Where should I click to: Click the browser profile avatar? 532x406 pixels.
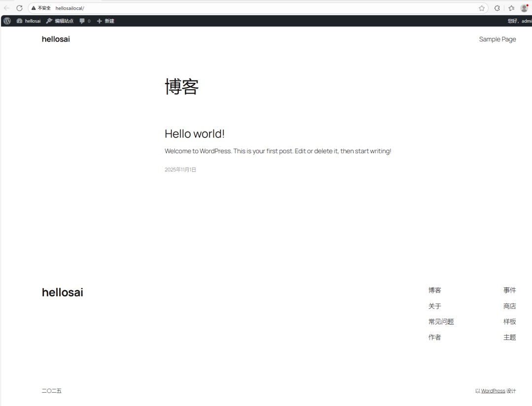524,8
